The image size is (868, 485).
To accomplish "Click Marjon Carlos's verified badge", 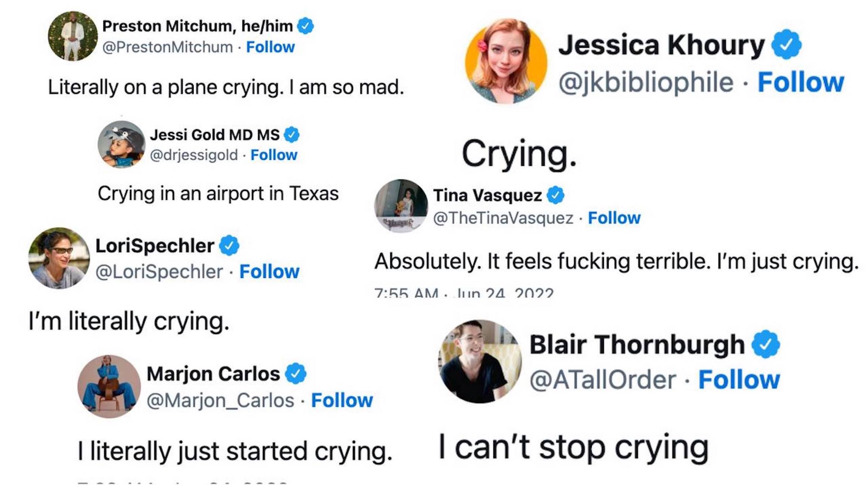I will 295,374.
